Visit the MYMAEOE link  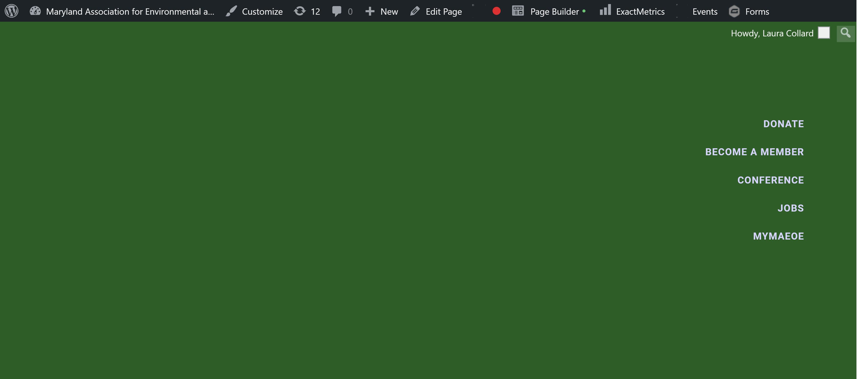(x=778, y=236)
